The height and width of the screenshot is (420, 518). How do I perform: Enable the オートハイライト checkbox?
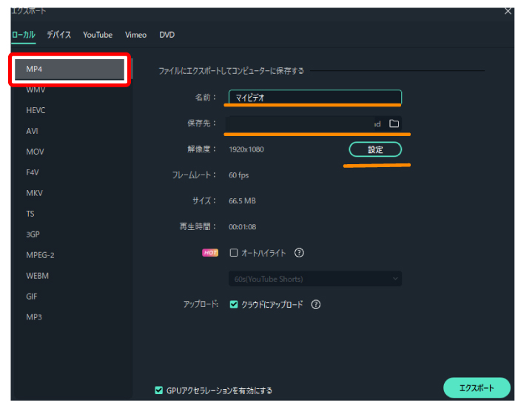click(234, 253)
